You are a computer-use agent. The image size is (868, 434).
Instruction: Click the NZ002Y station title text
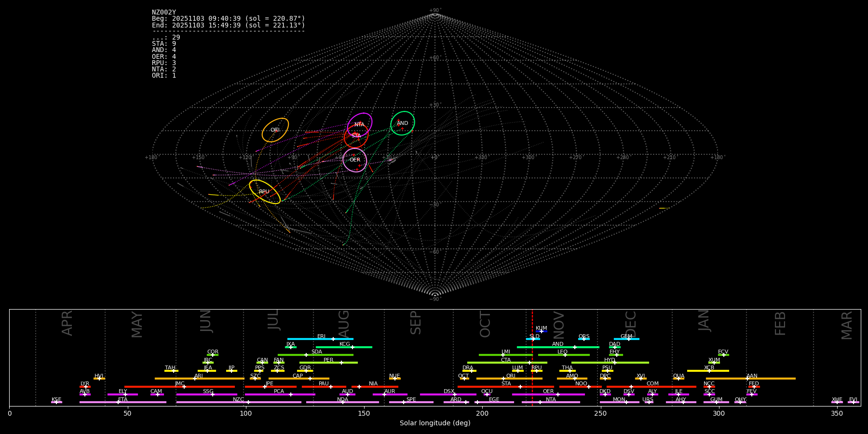164,13
